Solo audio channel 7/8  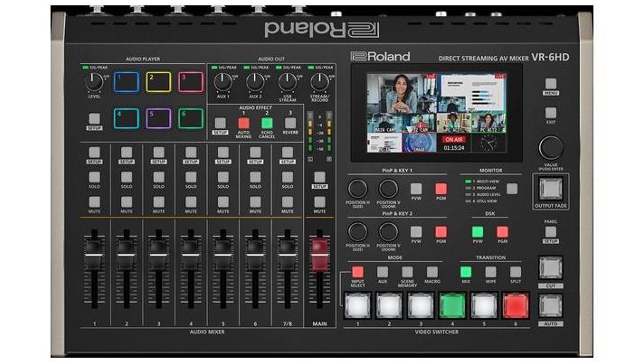pos(287,177)
